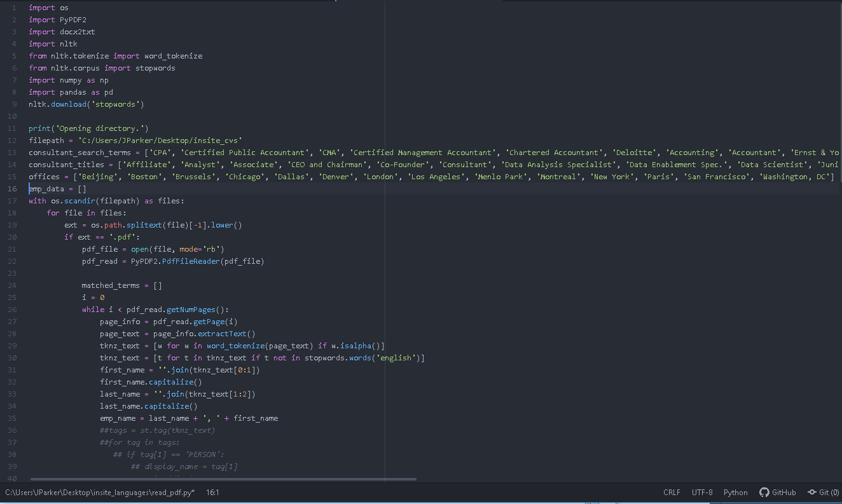Click the 16:1 cursor position indicator
Screen dimensions: 842x504
[x=212, y=493]
